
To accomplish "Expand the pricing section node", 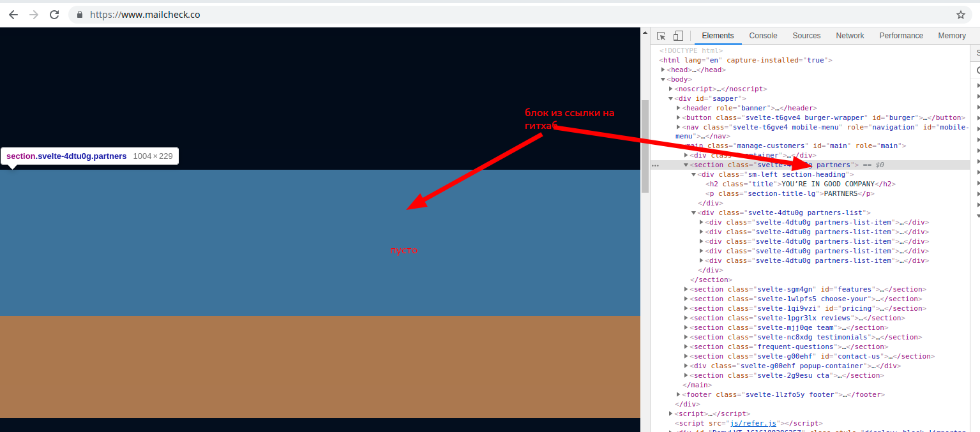I will 686,308.
